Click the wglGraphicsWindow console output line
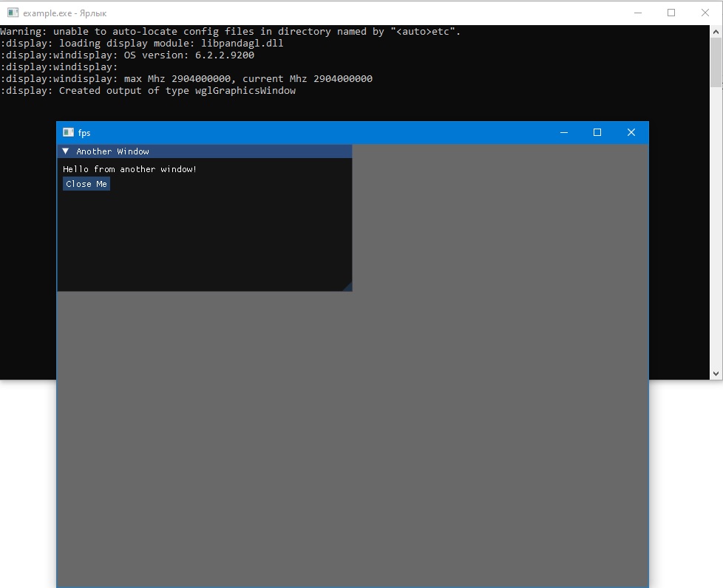Screen dimensions: 723x588 [148, 91]
